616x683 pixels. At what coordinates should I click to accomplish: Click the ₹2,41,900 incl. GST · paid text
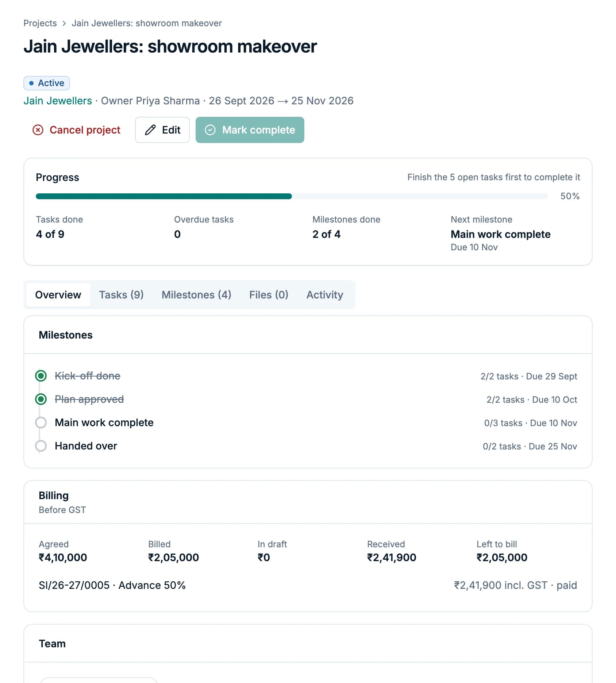[515, 585]
